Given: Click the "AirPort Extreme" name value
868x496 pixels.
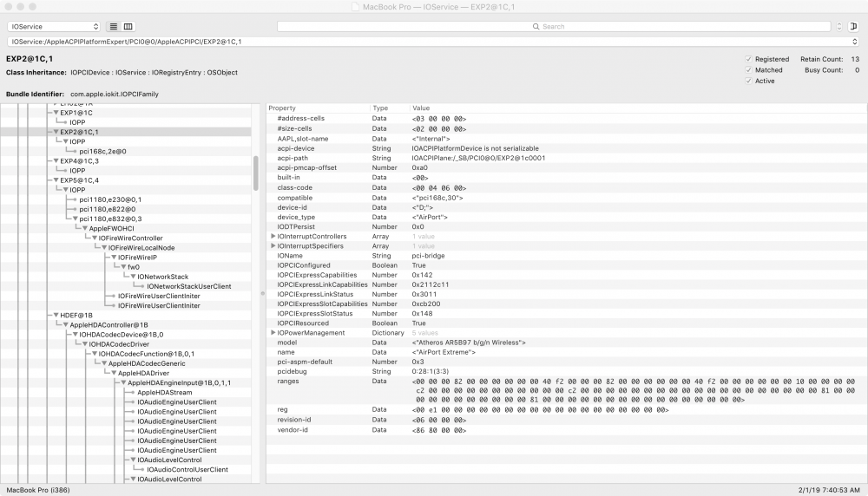Looking at the screenshot, I should click(444, 352).
